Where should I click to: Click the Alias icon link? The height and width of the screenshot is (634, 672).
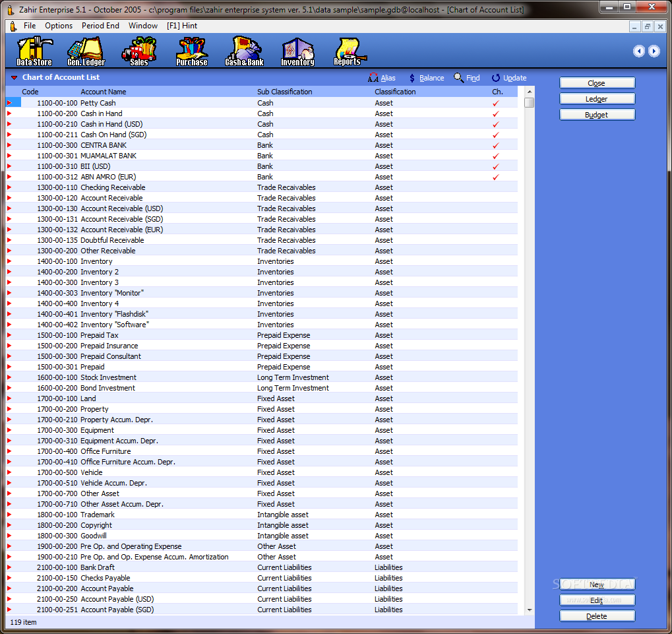381,78
